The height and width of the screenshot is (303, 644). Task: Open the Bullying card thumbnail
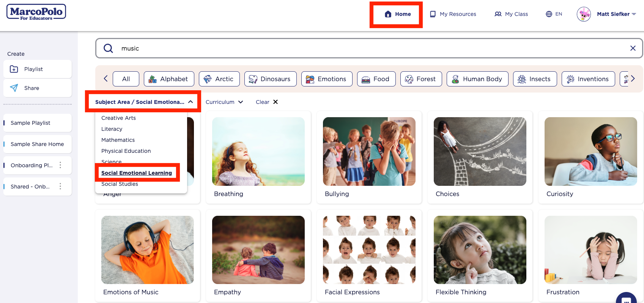(369, 151)
